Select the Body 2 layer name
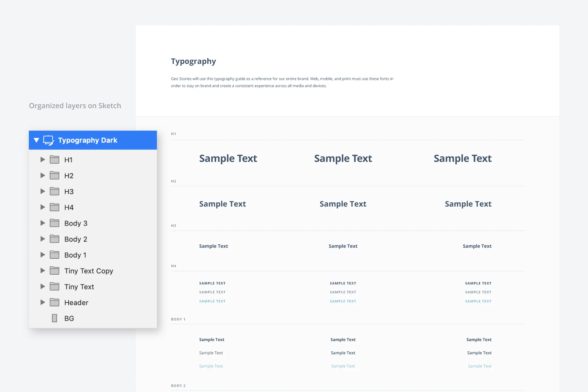Screen dimensions: 588x392 click(76, 239)
